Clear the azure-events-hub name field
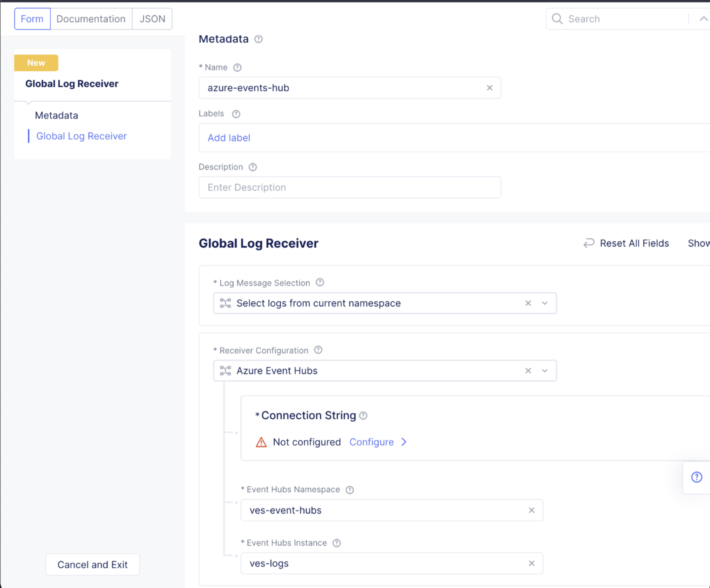 pos(489,88)
